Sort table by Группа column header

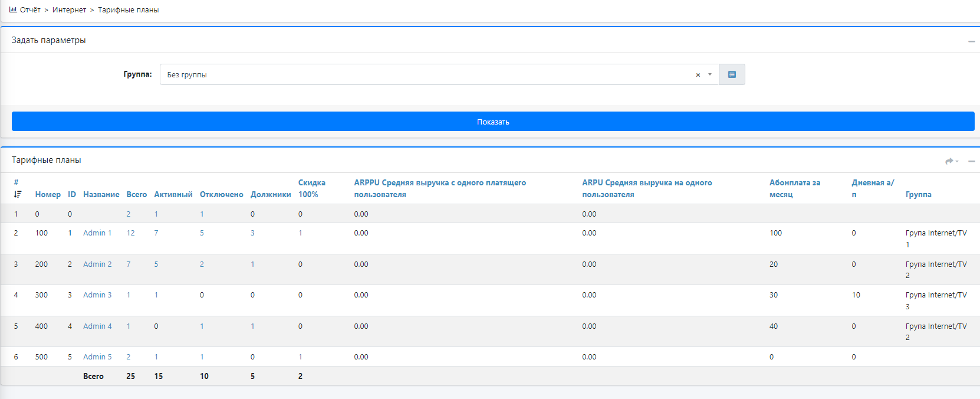click(919, 194)
